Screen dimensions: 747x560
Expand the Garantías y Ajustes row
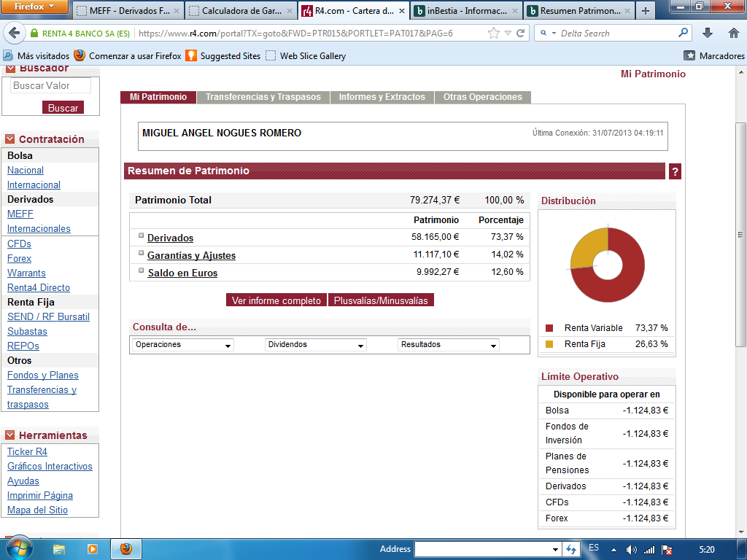141,253
